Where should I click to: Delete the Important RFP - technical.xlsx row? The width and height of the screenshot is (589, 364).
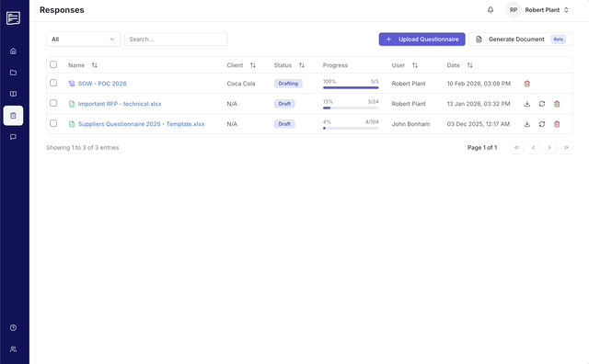557,104
